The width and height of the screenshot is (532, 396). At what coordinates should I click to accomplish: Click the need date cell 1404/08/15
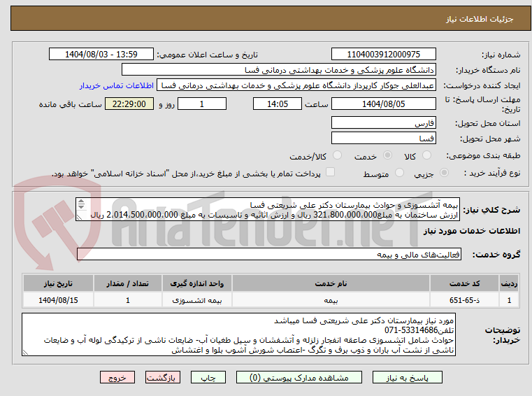click(x=58, y=301)
